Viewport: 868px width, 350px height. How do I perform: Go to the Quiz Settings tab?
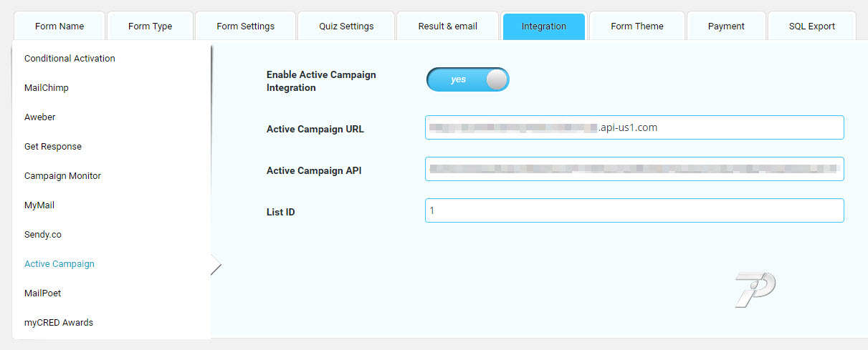pyautogui.click(x=346, y=26)
